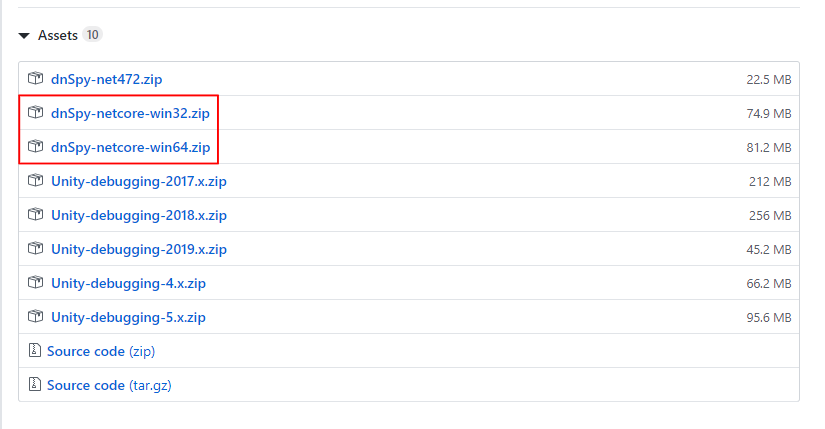825x429 pixels.
Task: Click package icon beside Unity-debugging-4.x.zip
Action: [x=36, y=282]
